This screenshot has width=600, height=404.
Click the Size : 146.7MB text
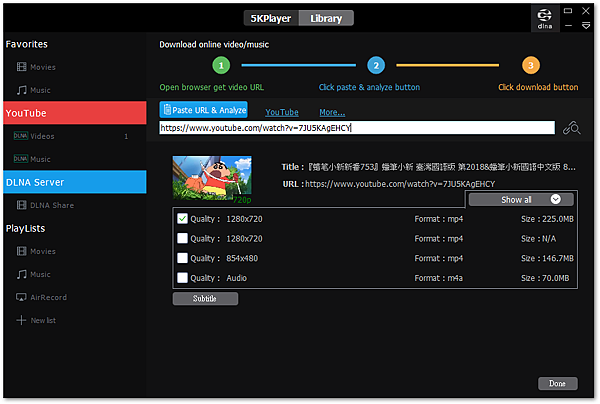point(547,258)
